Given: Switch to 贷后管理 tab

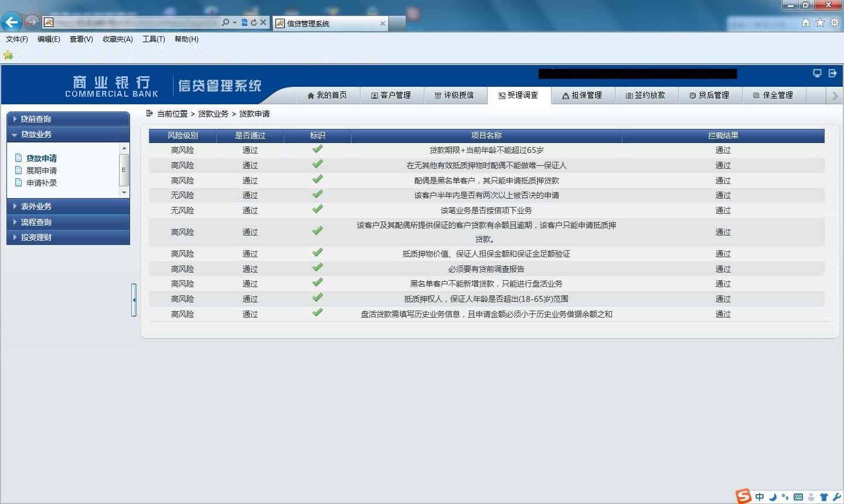Looking at the screenshot, I should [710, 95].
